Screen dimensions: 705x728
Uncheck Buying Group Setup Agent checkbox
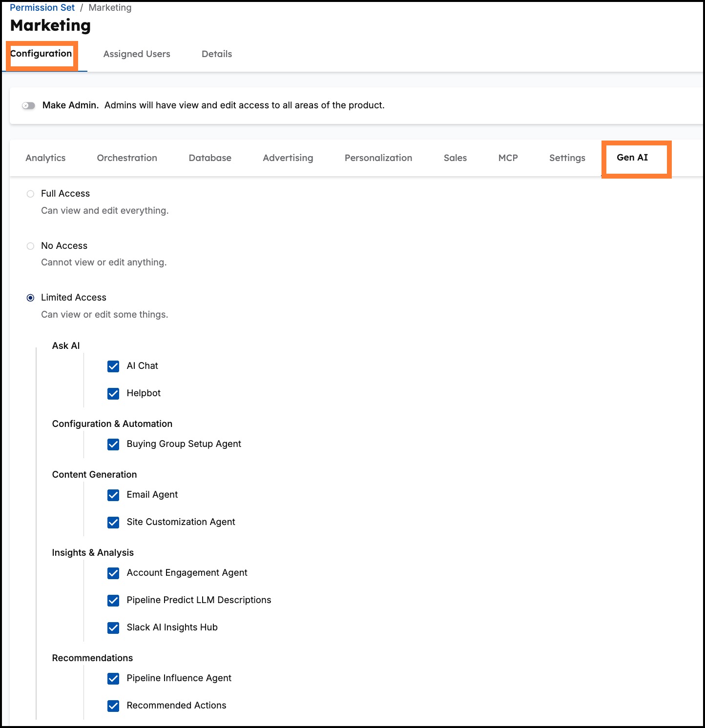pos(113,444)
